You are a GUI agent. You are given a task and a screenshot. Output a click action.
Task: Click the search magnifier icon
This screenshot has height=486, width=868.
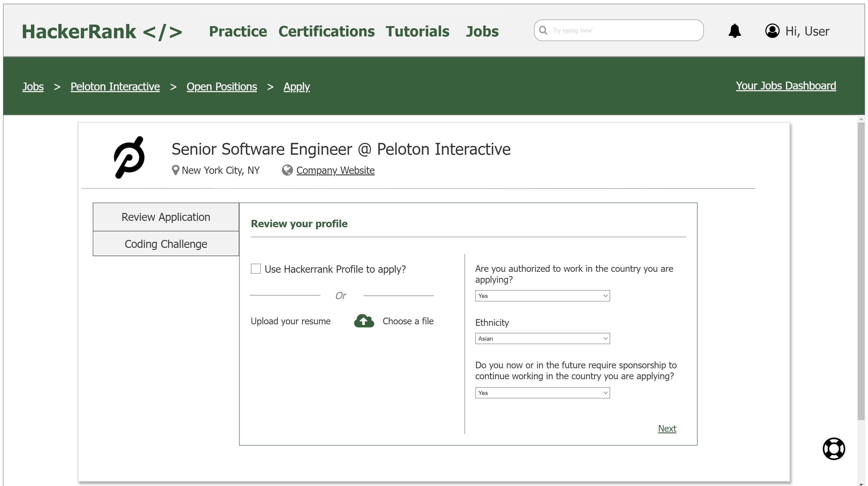click(x=543, y=30)
